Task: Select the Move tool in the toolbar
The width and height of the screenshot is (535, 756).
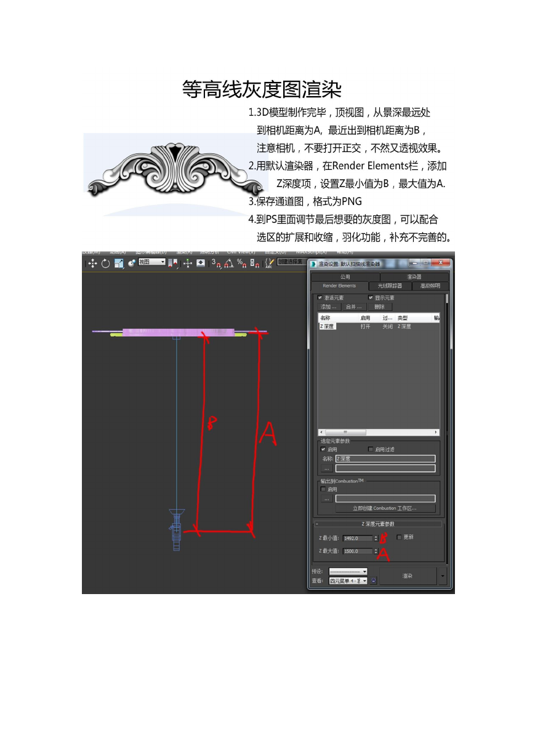Action: pyautogui.click(x=92, y=263)
